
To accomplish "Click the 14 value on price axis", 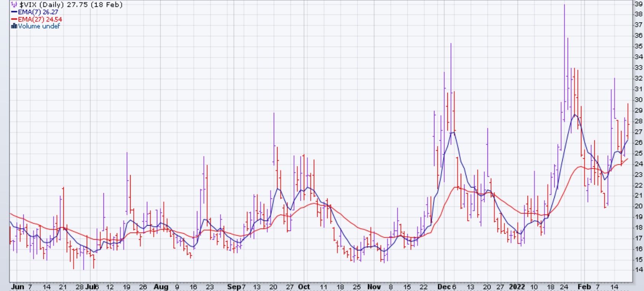I will pos(638,270).
